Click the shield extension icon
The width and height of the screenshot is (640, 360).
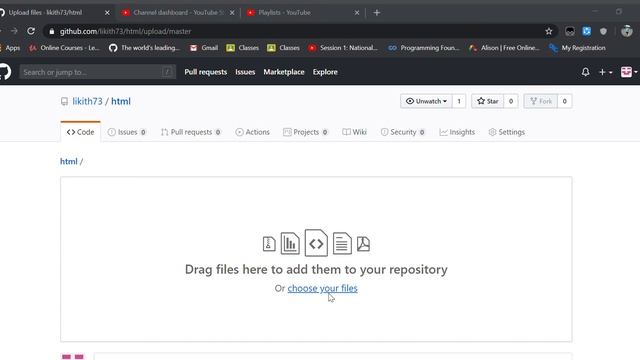pyautogui.click(x=603, y=31)
